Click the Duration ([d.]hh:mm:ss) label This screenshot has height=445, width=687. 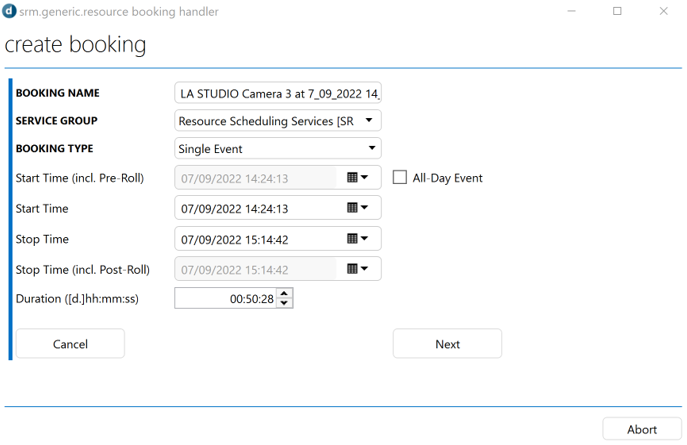[77, 299]
